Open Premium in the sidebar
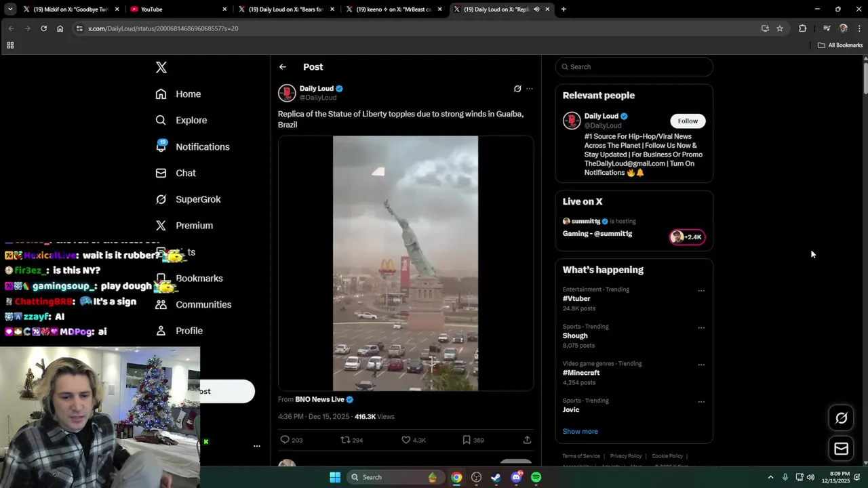The height and width of the screenshot is (488, 868). 184,225
